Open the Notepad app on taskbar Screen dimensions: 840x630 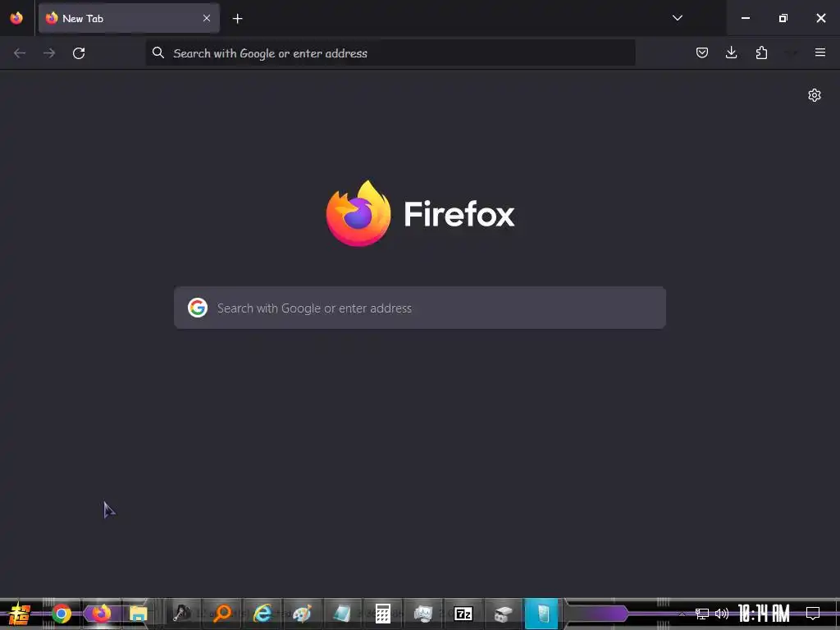tap(342, 614)
